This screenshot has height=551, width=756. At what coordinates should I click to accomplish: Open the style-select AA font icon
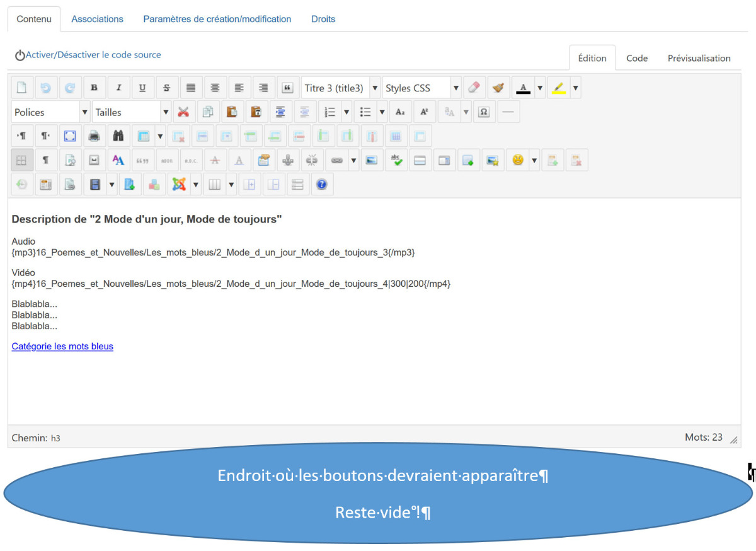118,160
